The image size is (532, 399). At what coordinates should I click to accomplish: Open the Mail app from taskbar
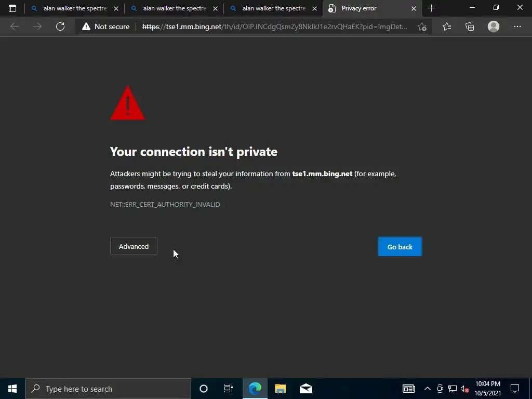[305, 389]
